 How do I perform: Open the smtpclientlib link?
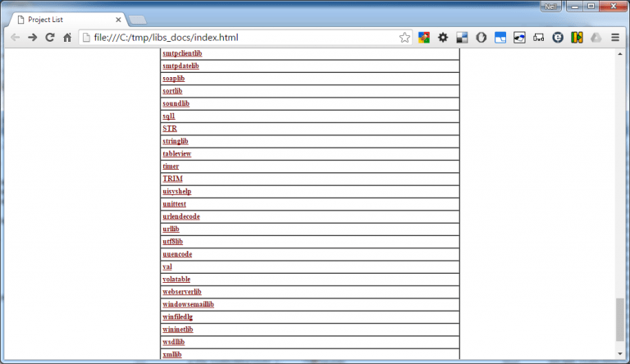click(182, 53)
